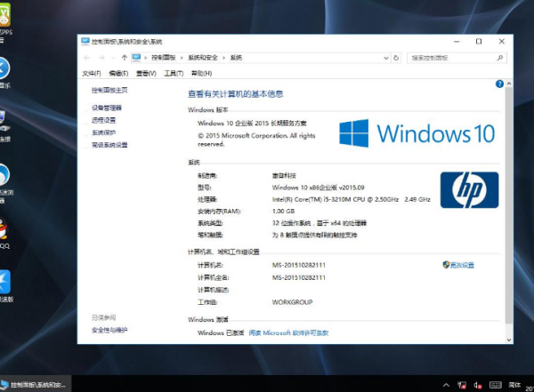Open the touch keyboard tray icon
534x392 pixels.
(x=496, y=385)
